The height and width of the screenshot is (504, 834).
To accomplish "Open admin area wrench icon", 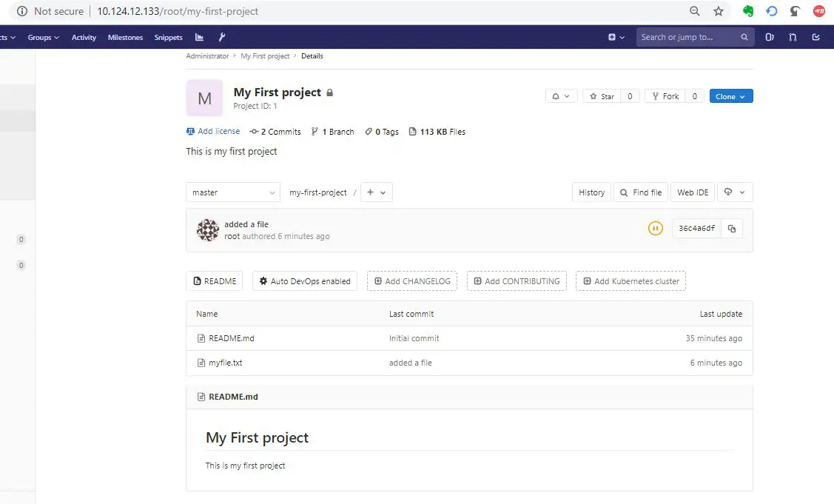I will (x=222, y=37).
